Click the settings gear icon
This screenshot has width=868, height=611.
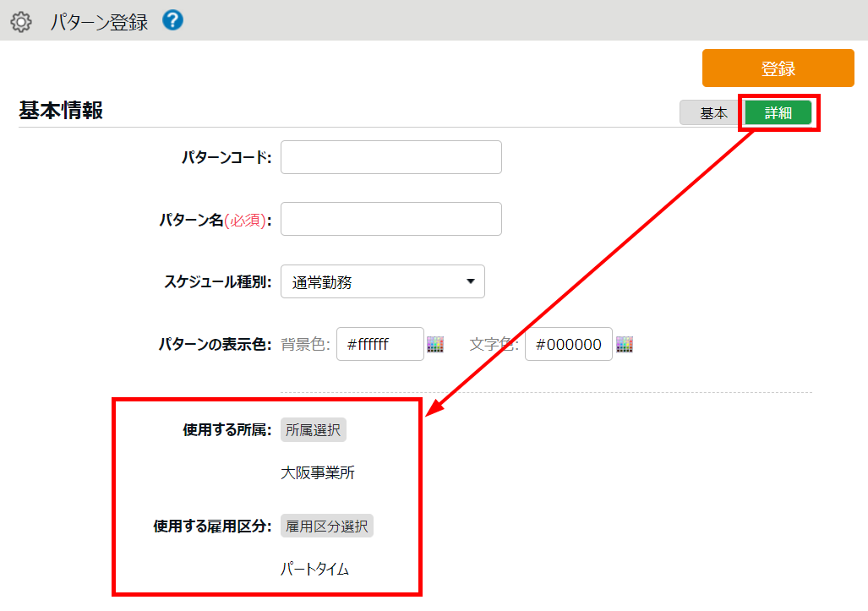point(20,22)
